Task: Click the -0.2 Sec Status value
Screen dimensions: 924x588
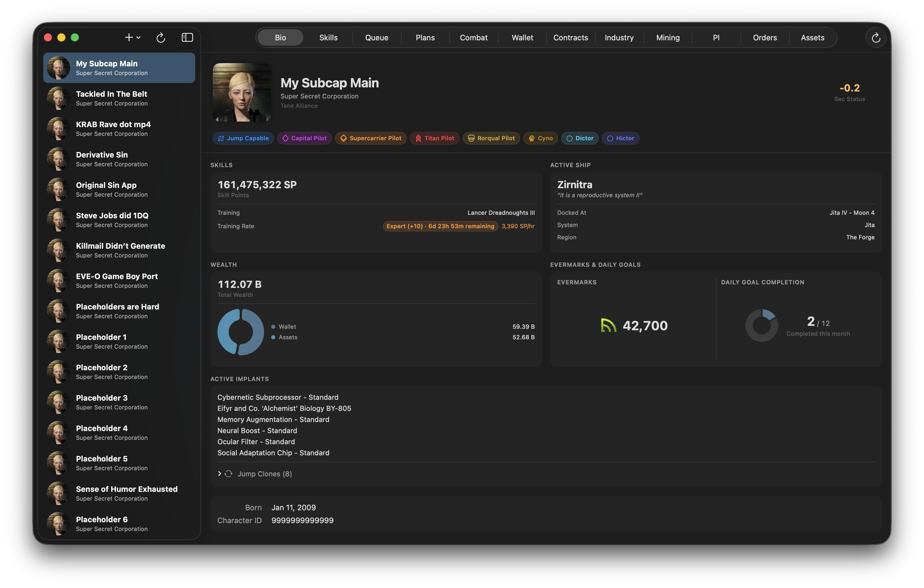Action: [x=849, y=88]
